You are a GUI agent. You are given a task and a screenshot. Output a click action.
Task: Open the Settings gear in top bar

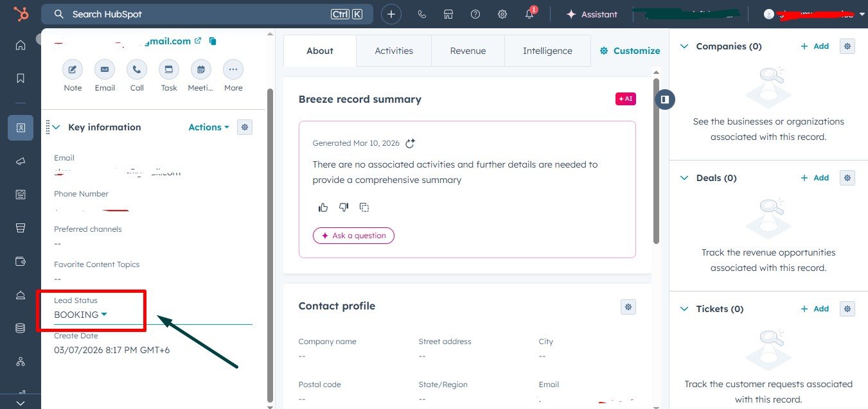click(x=502, y=14)
